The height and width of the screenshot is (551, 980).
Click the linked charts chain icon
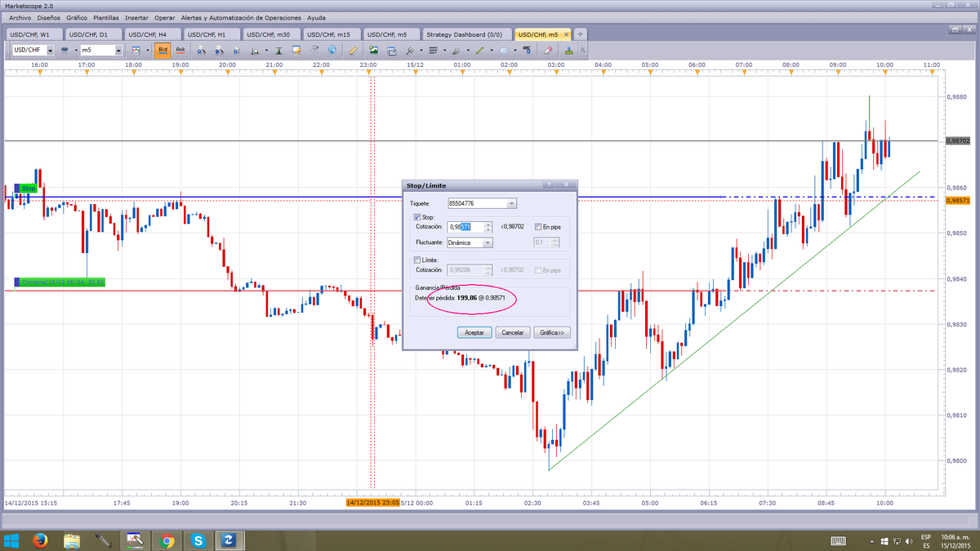coord(65,50)
